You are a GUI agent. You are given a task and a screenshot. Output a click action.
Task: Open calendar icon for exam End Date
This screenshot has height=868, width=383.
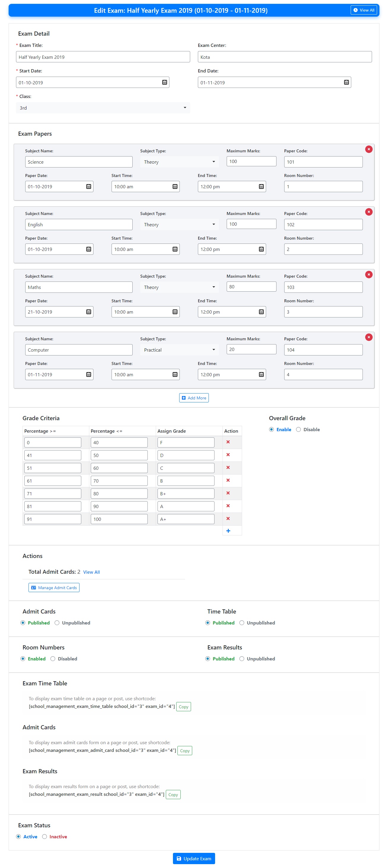346,82
